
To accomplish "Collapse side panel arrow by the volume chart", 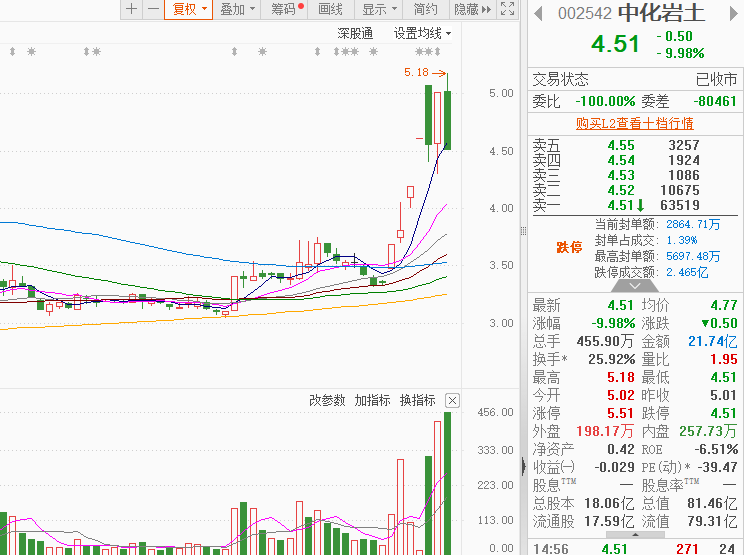I will (523, 466).
